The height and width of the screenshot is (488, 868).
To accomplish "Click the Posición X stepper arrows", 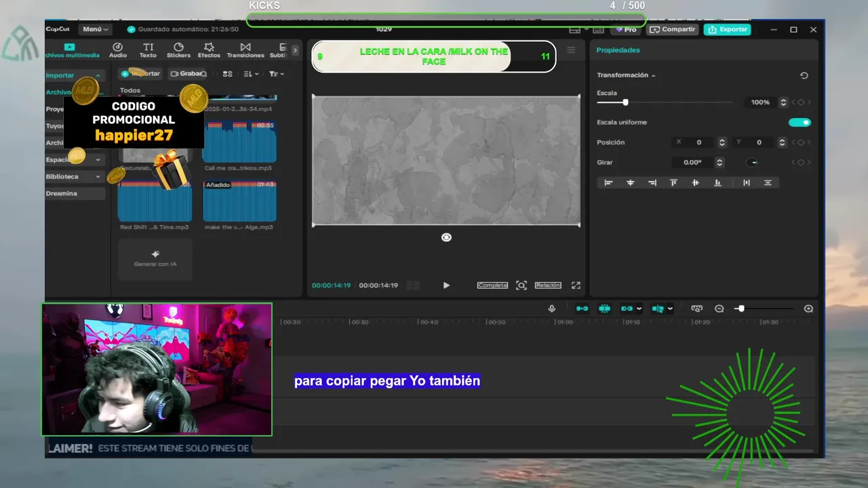I will [x=722, y=142].
